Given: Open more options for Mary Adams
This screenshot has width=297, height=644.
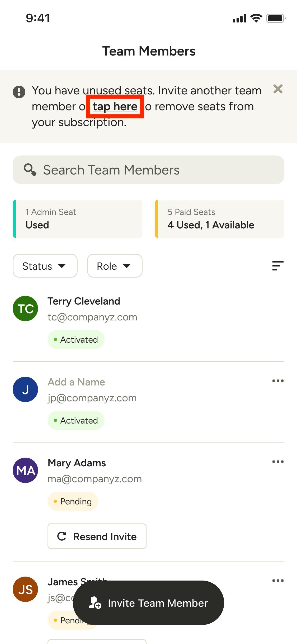Looking at the screenshot, I should [278, 462].
